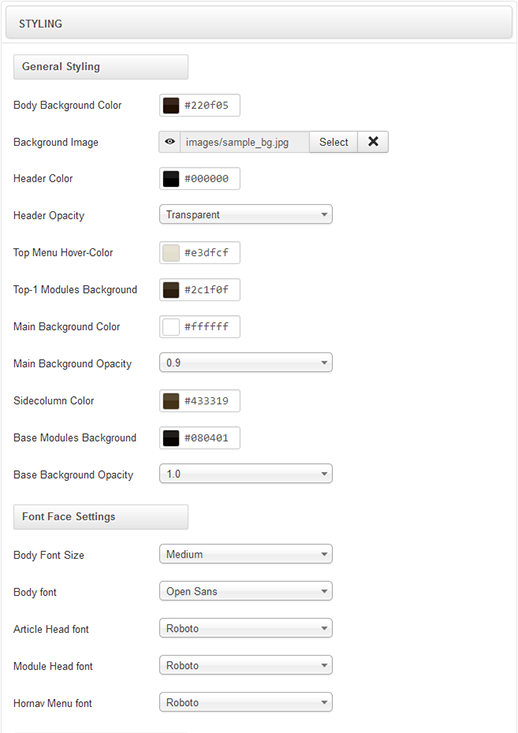Choose Body font Open Sans dropdown
The height and width of the screenshot is (733, 518).
(246, 591)
